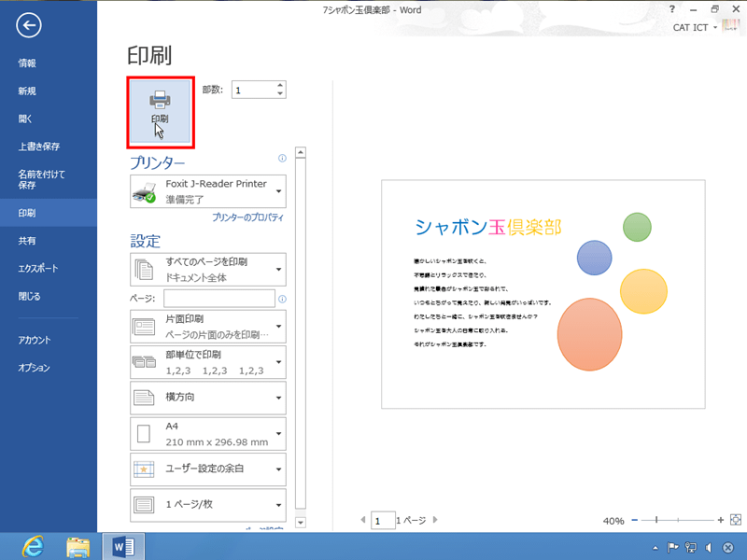This screenshot has width=747, height=560.
Task: Open Word Help with the question mark icon
Action: [x=672, y=9]
